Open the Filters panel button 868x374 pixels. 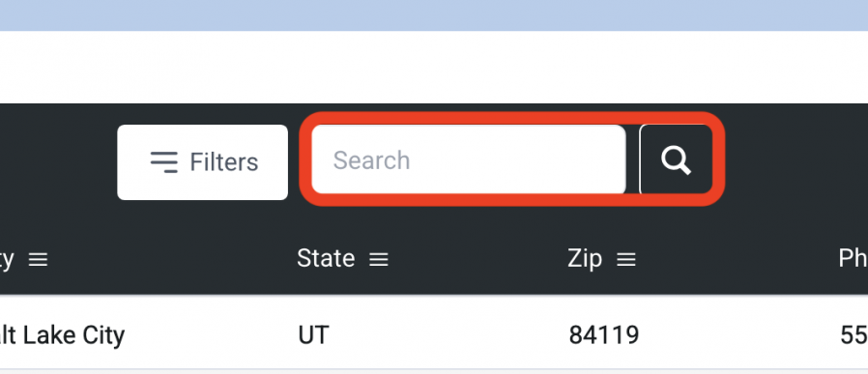tap(203, 162)
